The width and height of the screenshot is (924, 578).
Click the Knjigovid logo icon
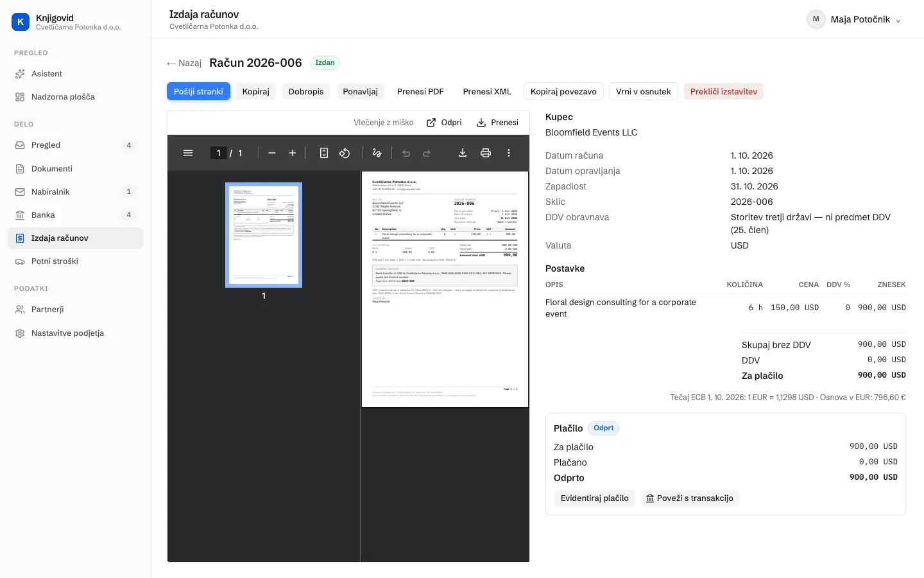click(21, 22)
